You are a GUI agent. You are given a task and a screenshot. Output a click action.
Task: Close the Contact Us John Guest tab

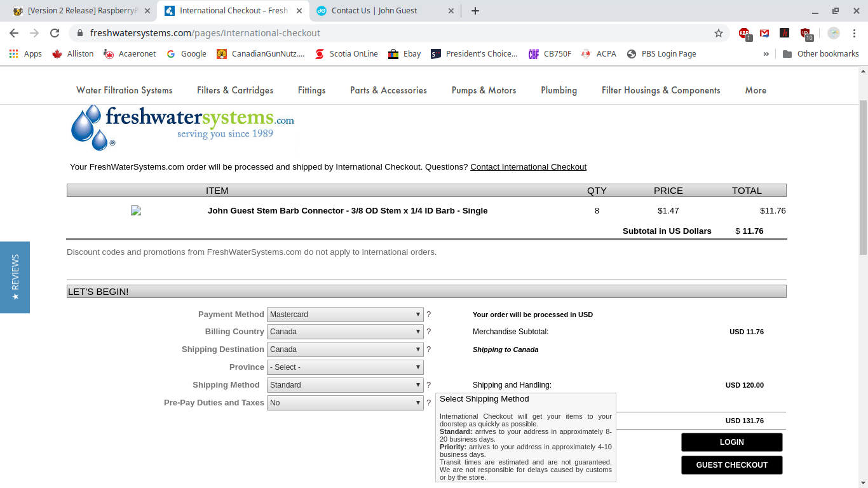tap(452, 11)
